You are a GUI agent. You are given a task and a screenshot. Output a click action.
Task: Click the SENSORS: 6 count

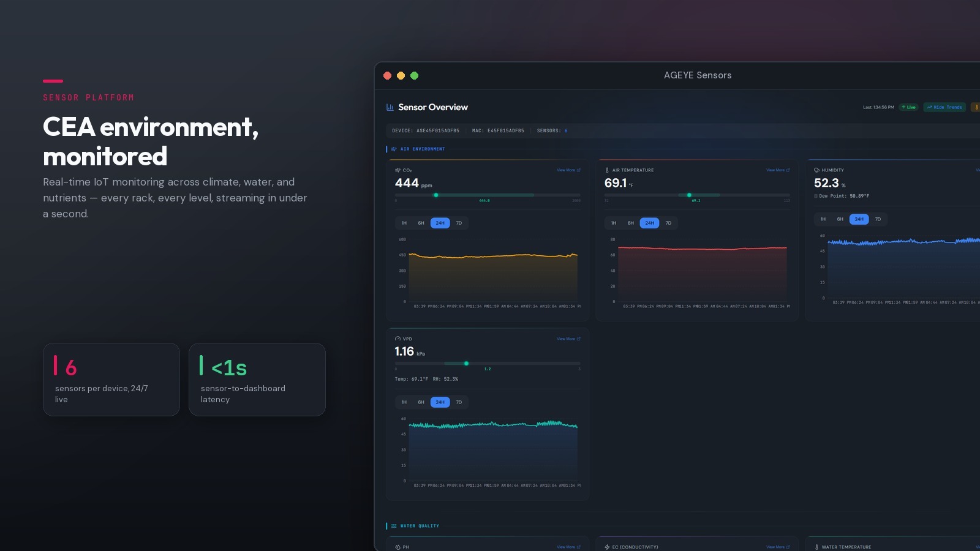(x=552, y=130)
